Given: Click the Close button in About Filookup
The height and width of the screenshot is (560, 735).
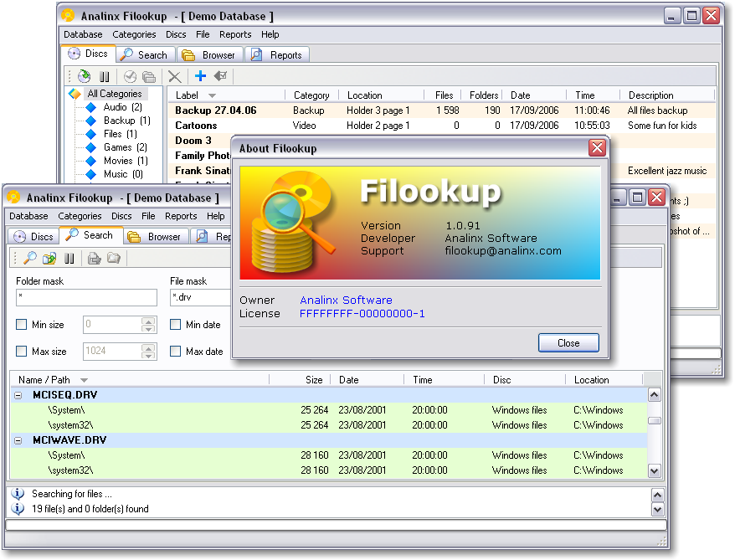Looking at the screenshot, I should (x=568, y=343).
